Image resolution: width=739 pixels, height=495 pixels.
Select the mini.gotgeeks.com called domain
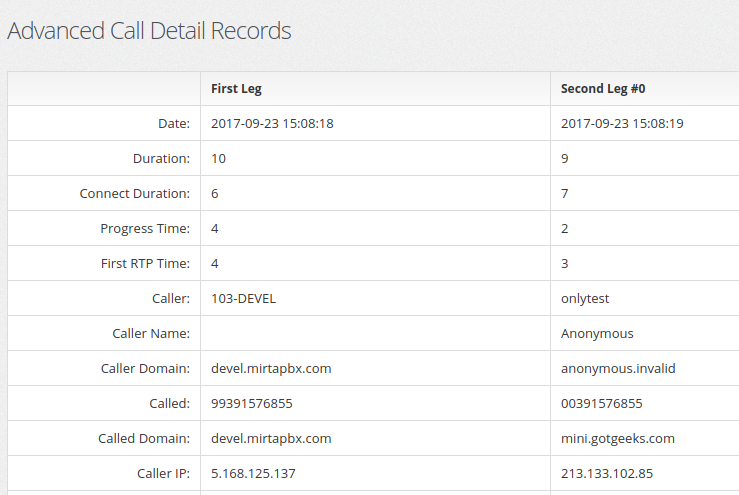tap(617, 439)
